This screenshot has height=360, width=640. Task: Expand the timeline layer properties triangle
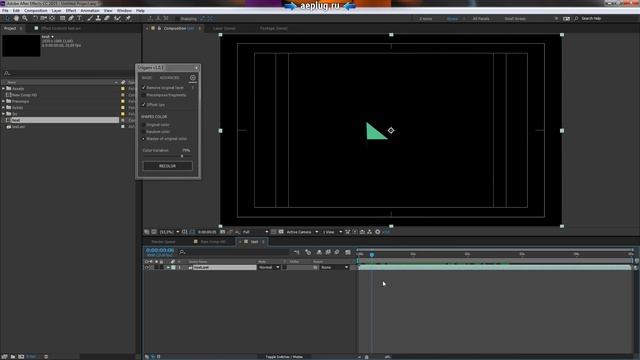[168, 267]
